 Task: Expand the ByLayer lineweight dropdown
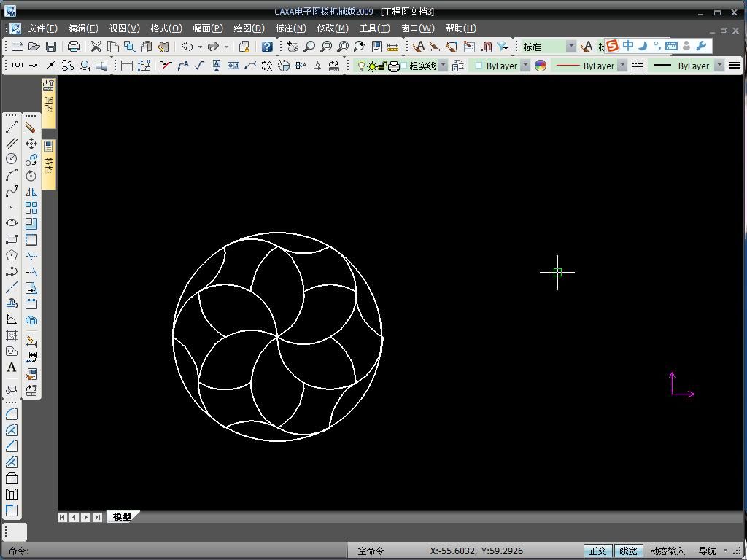tap(719, 66)
